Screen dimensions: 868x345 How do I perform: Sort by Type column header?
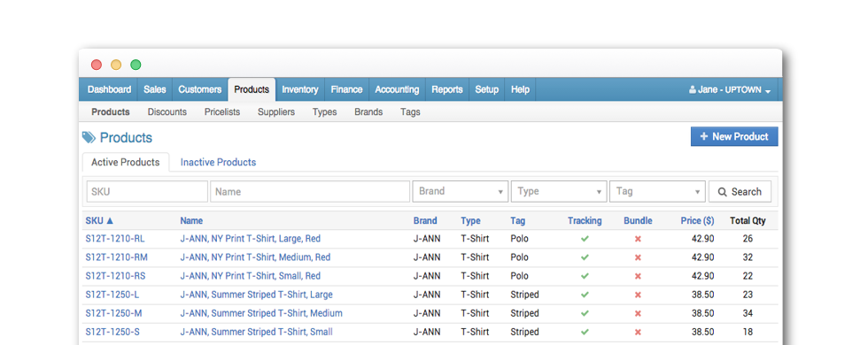(x=470, y=220)
